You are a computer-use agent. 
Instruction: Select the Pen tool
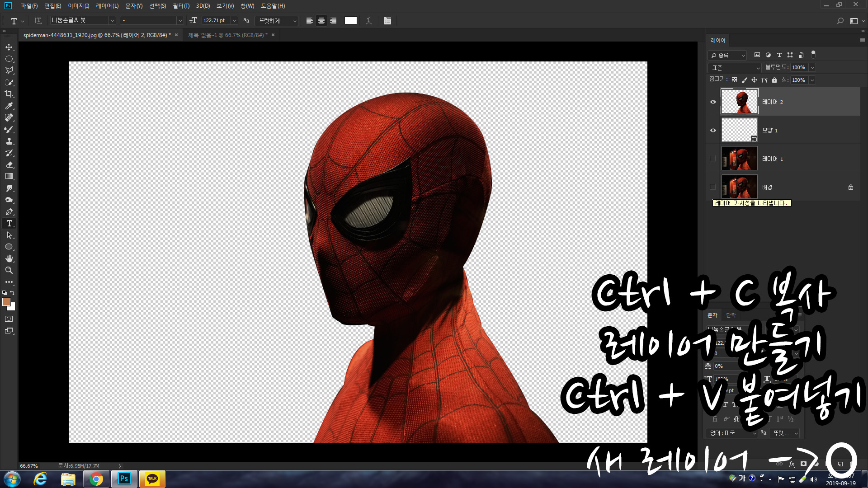click(9, 211)
